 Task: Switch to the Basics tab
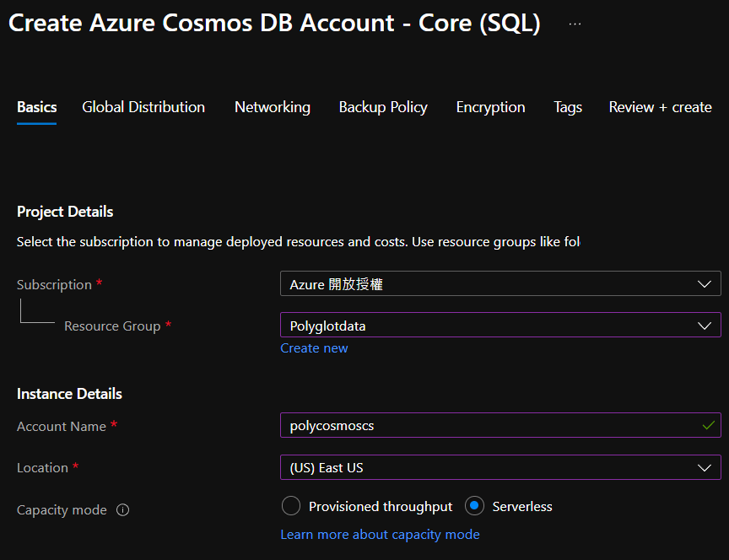tap(37, 107)
